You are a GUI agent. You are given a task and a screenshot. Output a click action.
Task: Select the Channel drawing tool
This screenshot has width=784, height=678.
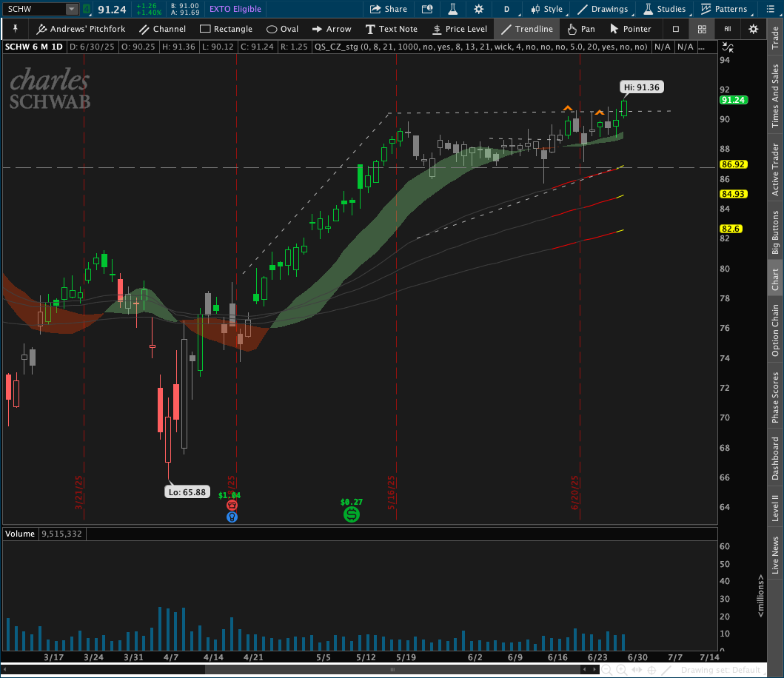[x=162, y=29]
